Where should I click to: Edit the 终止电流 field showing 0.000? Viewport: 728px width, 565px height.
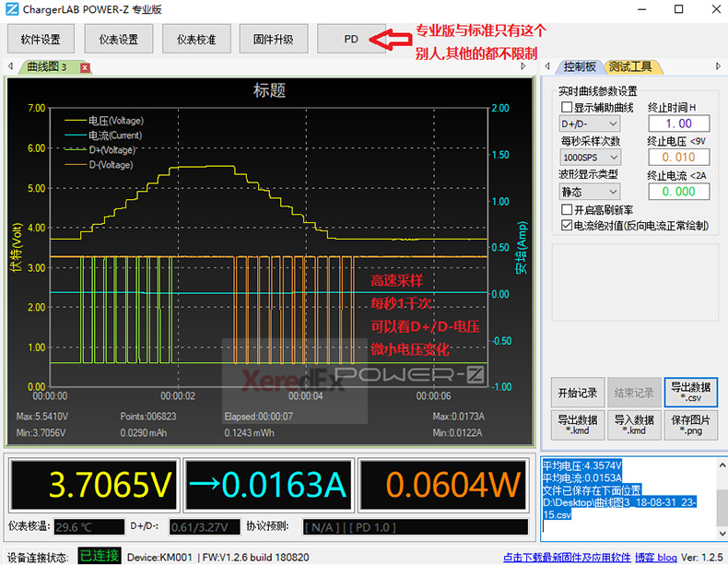679,192
